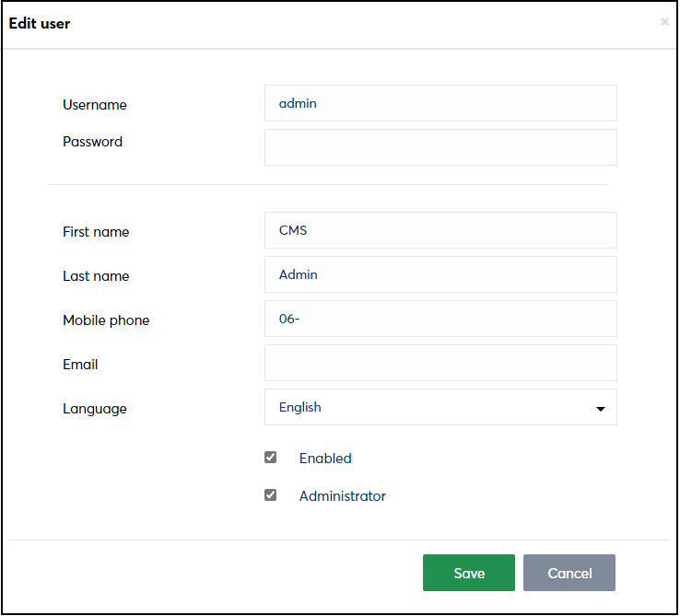
Task: Toggle the Enabled checkbox
Action: coord(270,458)
